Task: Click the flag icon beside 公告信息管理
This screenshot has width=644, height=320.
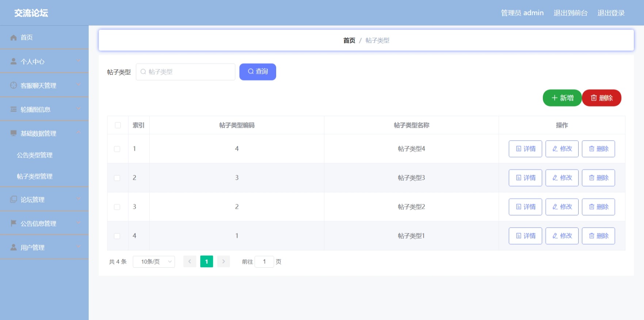Action: [14, 223]
